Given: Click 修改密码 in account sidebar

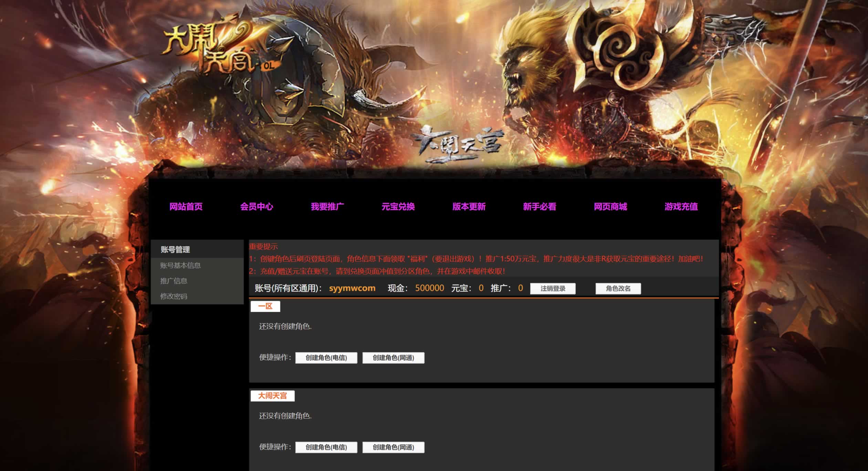Looking at the screenshot, I should [174, 296].
